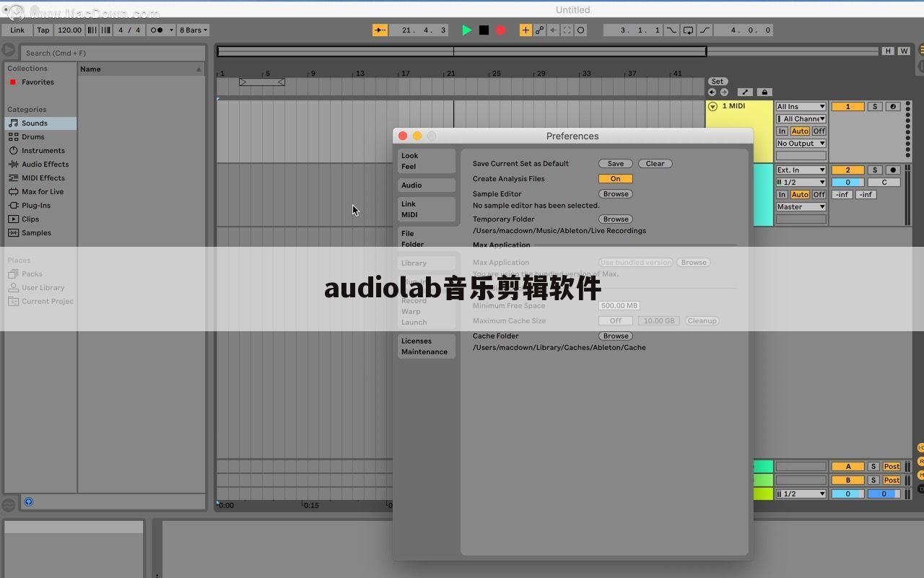Image resolution: width=924 pixels, height=578 pixels.
Task: Open the Ext. In input type dropdown
Action: pos(801,170)
